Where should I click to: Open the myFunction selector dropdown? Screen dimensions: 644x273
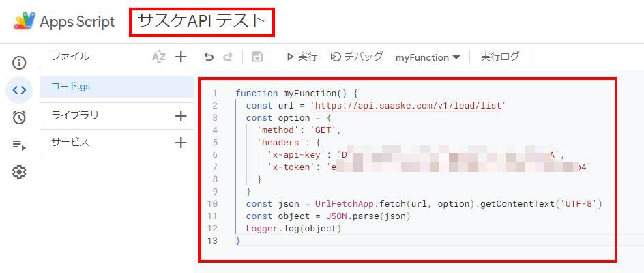[428, 57]
